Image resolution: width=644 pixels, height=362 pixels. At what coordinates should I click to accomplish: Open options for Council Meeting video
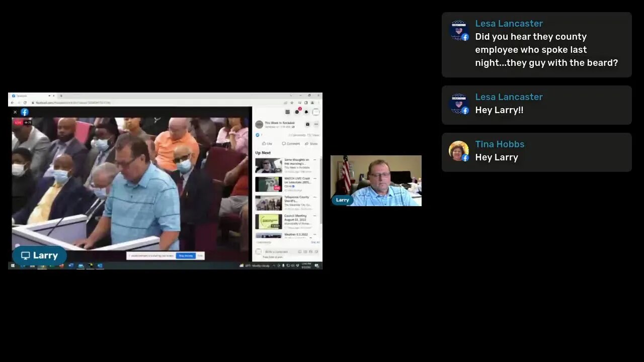pos(315,216)
